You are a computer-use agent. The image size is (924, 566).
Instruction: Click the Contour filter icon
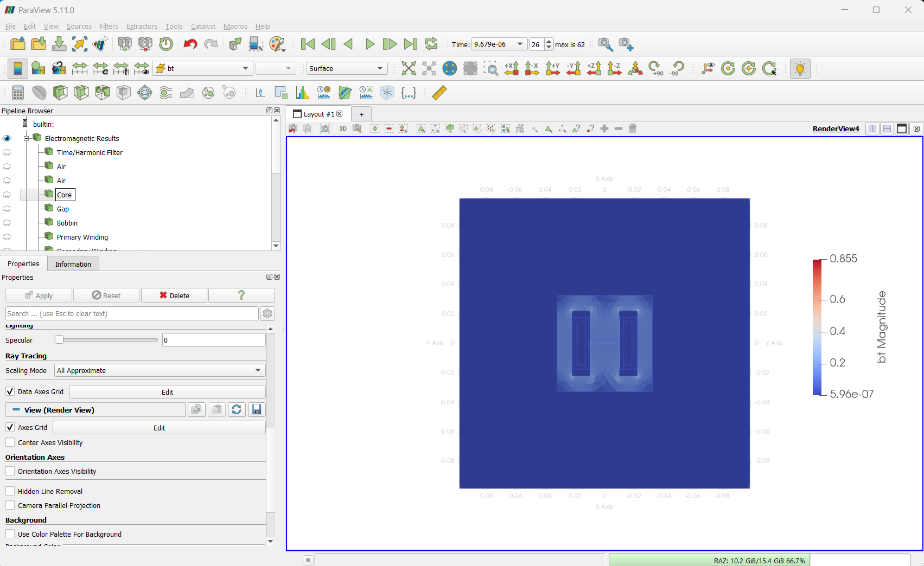point(39,93)
